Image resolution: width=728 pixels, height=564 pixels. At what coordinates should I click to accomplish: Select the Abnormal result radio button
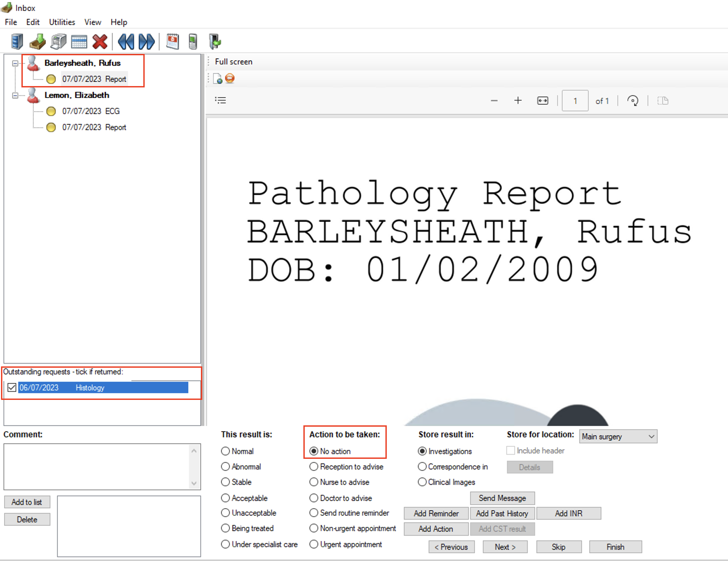(x=225, y=467)
